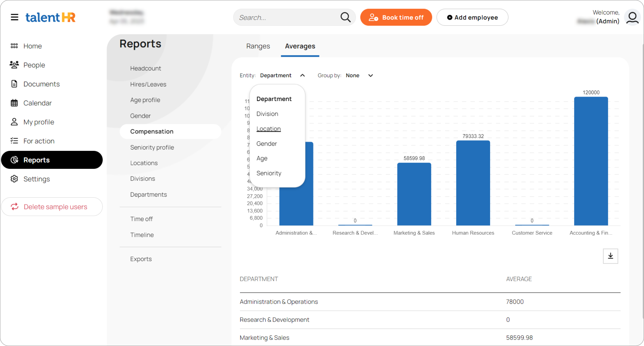Viewport: 644px width, 346px height.
Task: Go to Home in the sidebar
Action: 32,46
